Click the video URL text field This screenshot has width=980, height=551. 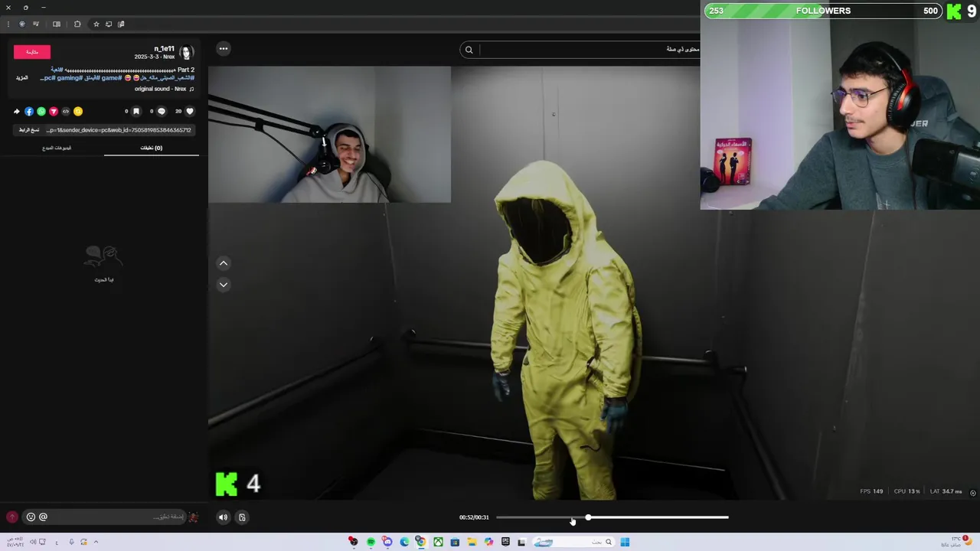click(x=119, y=130)
